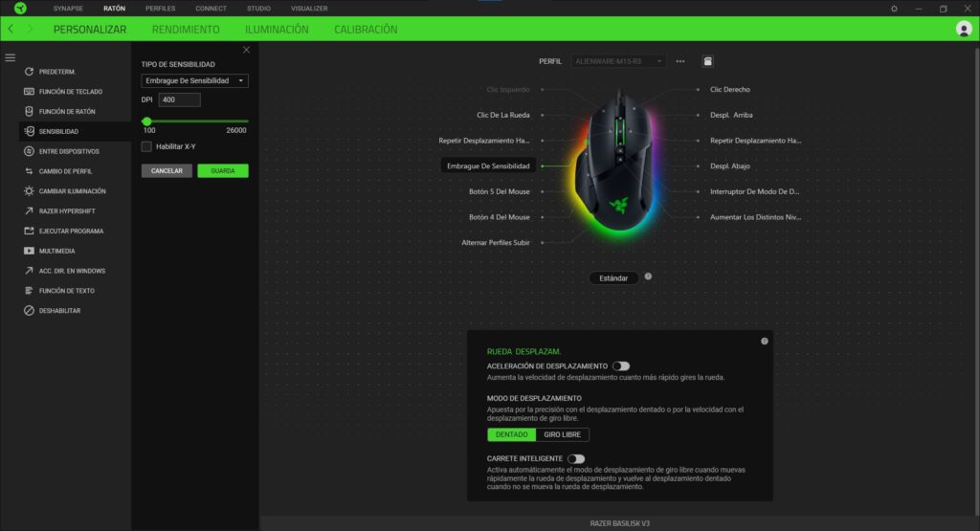Toggle Aceleración de Desplazamiento switch

tap(621, 365)
